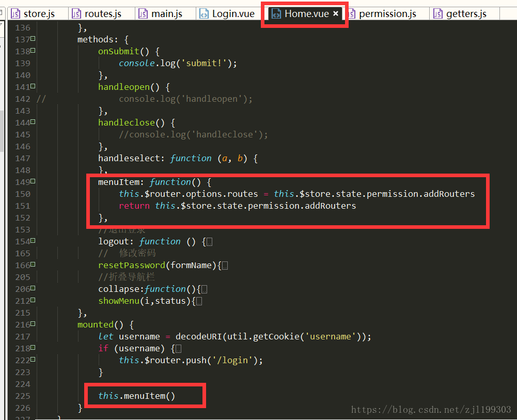Click 'addRouters' at end of line 150

pos(449,194)
